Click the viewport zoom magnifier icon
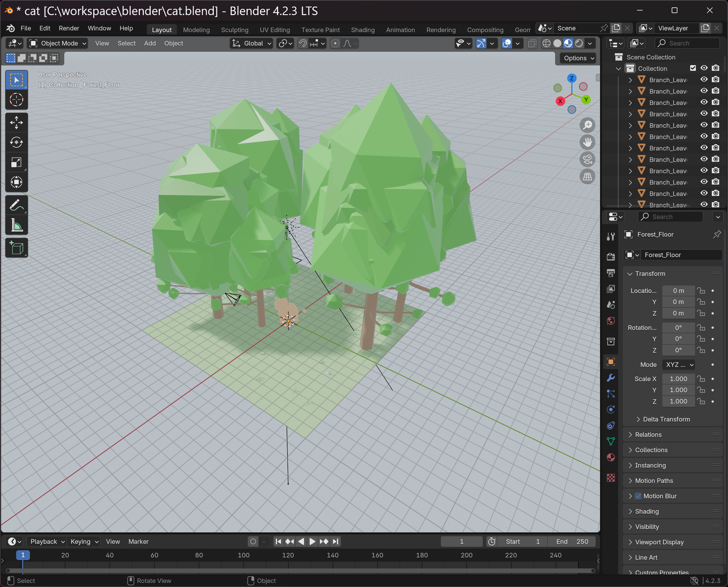 tap(588, 125)
